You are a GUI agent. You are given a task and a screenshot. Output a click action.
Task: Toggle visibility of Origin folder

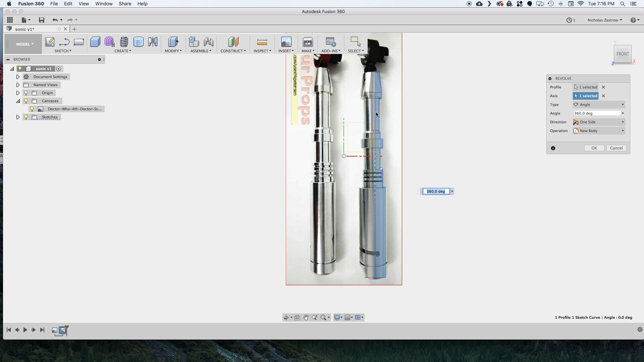pyautogui.click(x=25, y=93)
